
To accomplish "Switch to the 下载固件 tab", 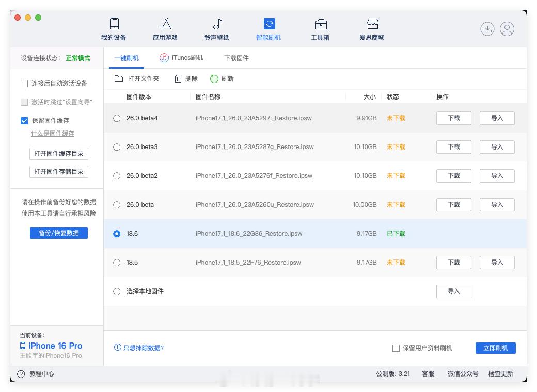I will pos(236,58).
